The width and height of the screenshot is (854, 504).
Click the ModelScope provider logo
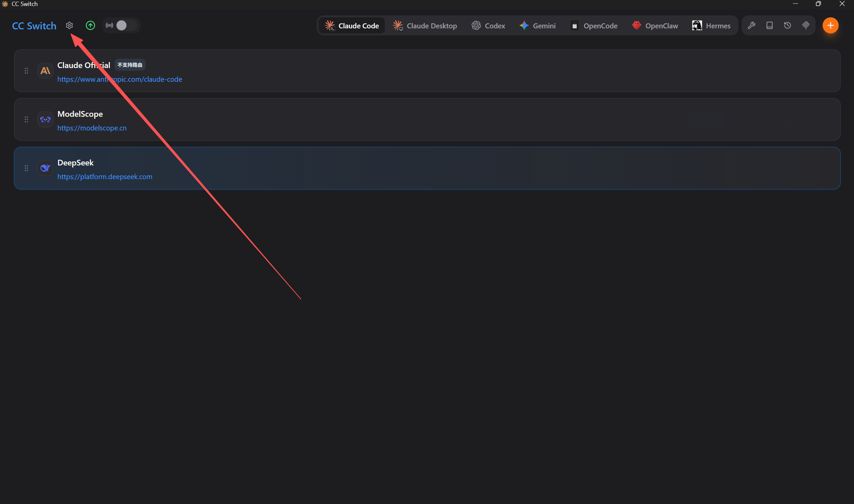click(45, 119)
